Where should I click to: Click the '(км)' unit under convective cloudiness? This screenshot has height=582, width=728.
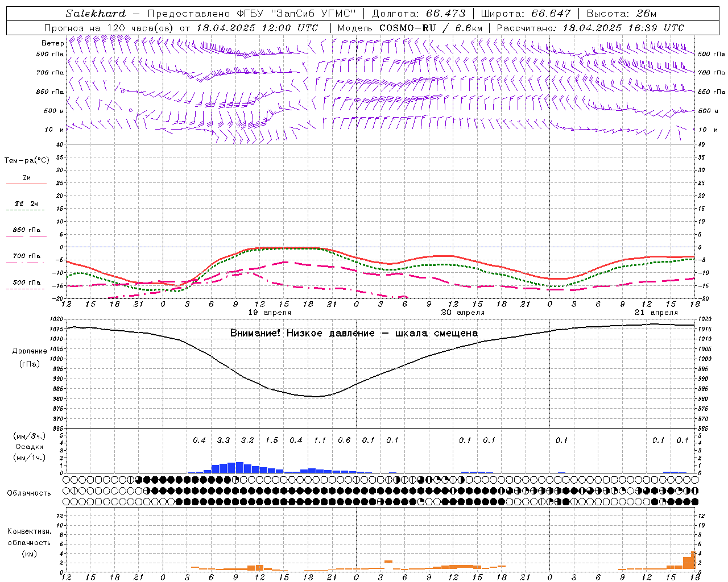(x=29, y=554)
